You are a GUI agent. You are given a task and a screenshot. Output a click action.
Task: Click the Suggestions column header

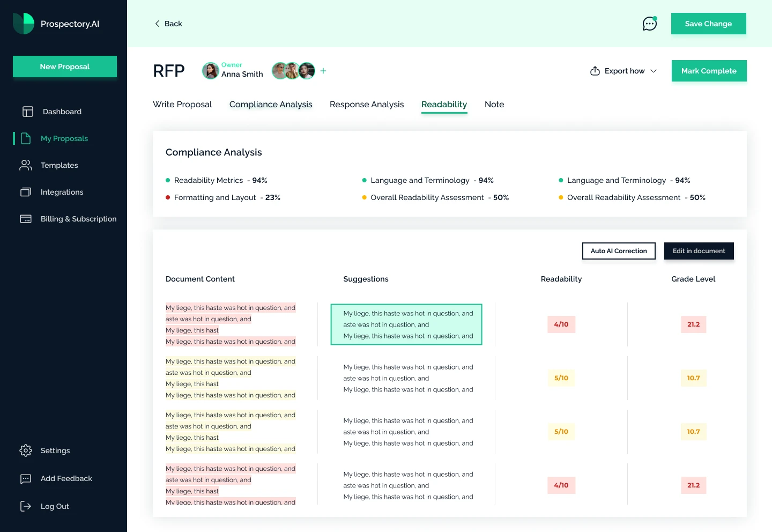pyautogui.click(x=366, y=279)
